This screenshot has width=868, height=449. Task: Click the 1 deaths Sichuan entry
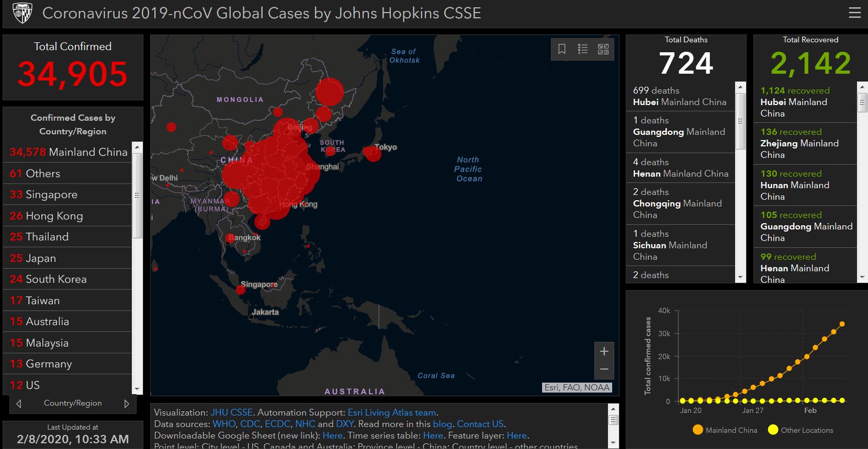[681, 245]
